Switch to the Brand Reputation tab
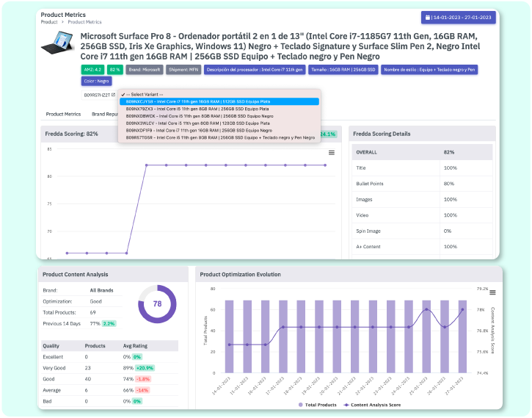The image size is (532, 418). click(x=104, y=114)
